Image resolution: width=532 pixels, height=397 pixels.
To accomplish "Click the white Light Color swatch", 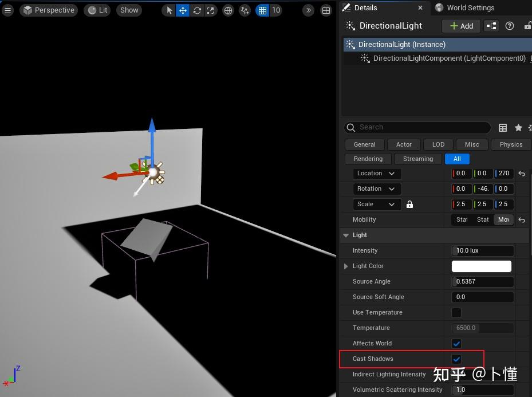I will pyautogui.click(x=481, y=266).
